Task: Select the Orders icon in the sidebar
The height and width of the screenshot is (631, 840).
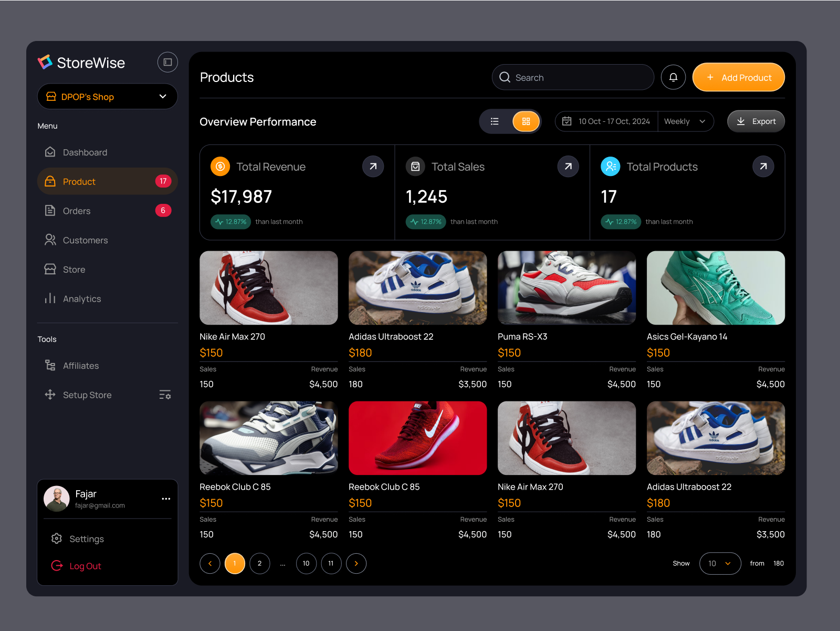Action: tap(50, 210)
